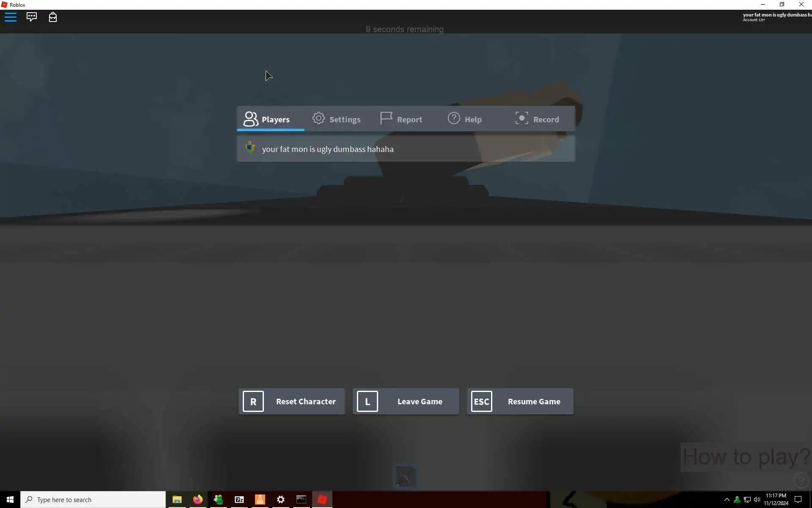Open Firefox from the taskbar

(x=198, y=500)
